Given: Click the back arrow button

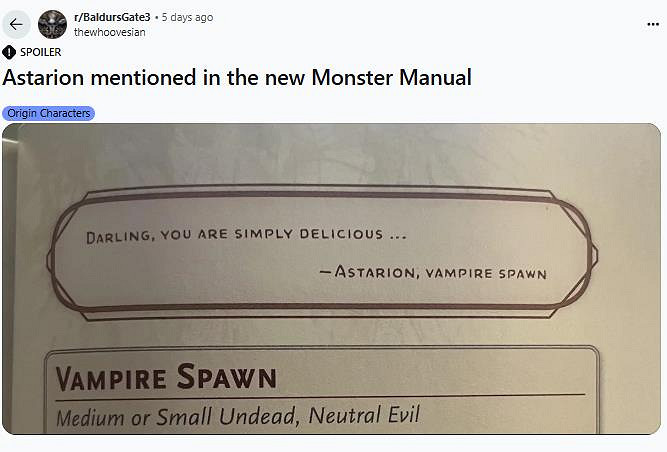Looking at the screenshot, I should (16, 24).
